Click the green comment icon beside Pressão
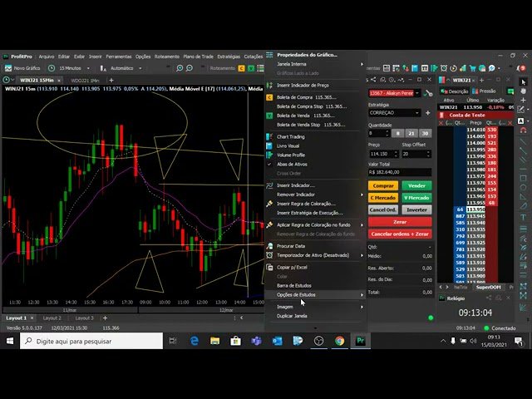This screenshot has width=532, height=399. [x=510, y=91]
